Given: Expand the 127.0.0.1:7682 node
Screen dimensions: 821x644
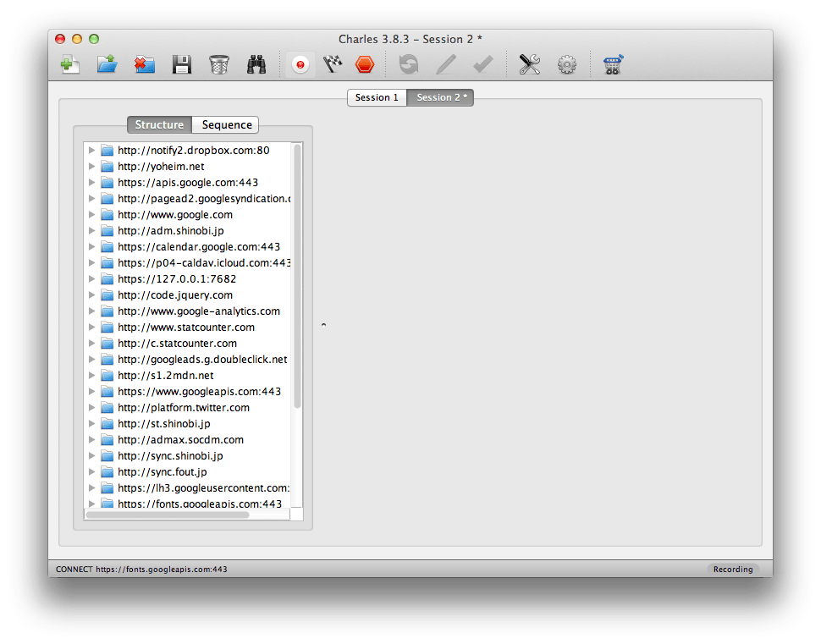Looking at the screenshot, I should point(91,279).
